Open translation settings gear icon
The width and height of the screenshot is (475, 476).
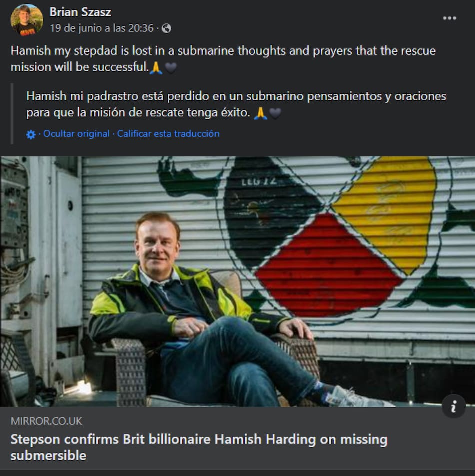click(31, 134)
